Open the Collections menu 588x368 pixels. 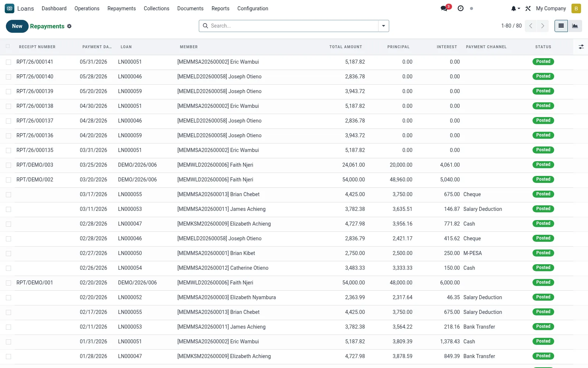coord(157,8)
